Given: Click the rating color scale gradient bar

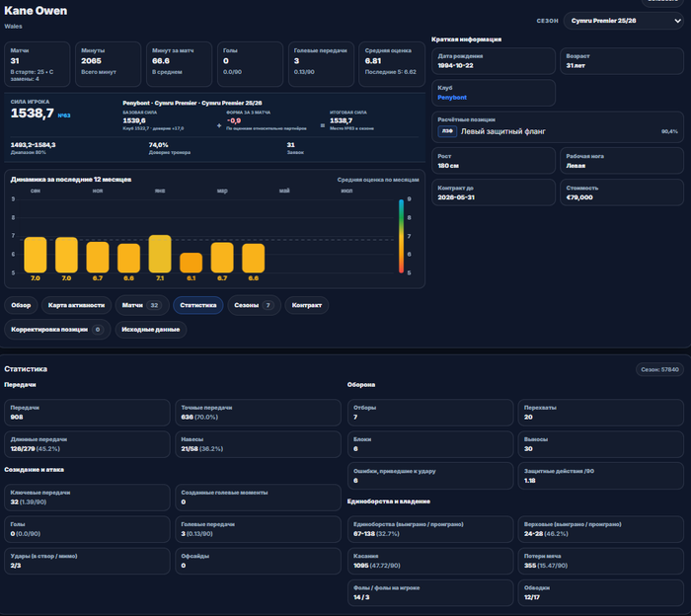Looking at the screenshot, I should click(401, 236).
